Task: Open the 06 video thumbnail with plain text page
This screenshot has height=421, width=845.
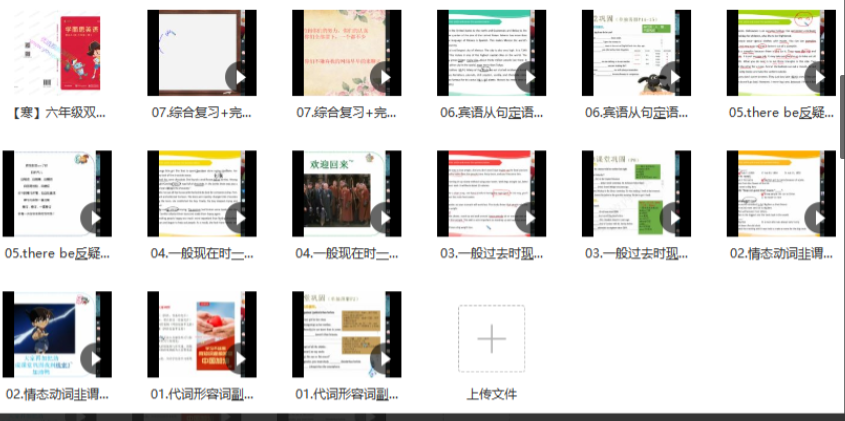Action: 491,53
